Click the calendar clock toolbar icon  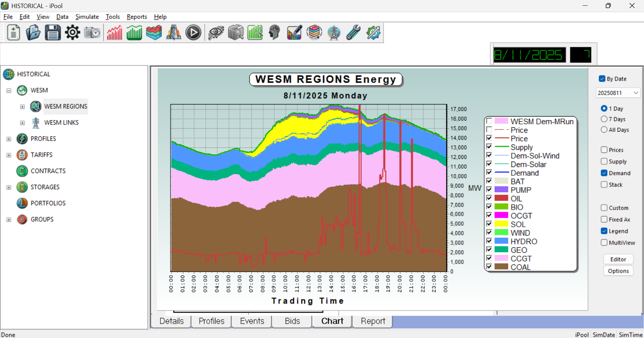coord(92,33)
